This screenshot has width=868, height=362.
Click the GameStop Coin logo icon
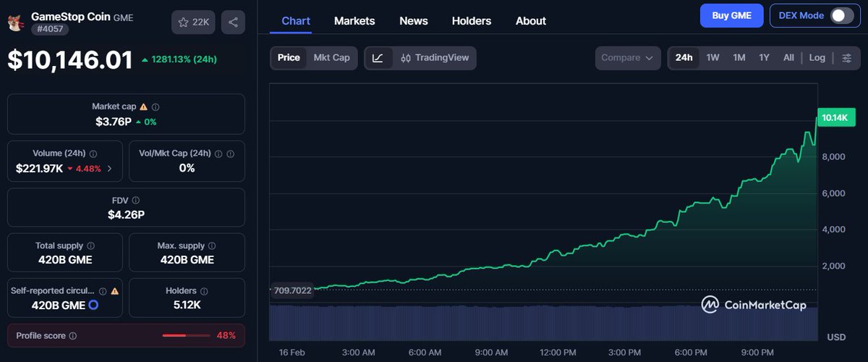pos(14,22)
